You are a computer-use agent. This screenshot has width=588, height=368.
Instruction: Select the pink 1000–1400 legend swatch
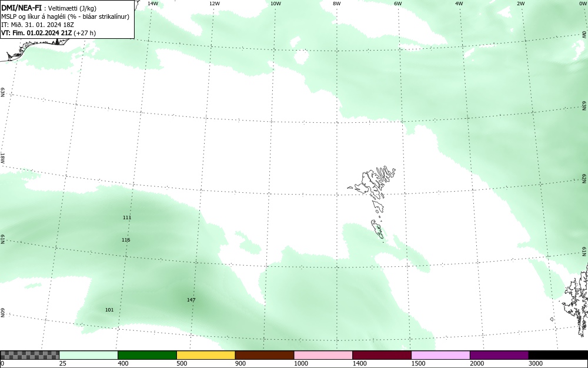(x=323, y=355)
